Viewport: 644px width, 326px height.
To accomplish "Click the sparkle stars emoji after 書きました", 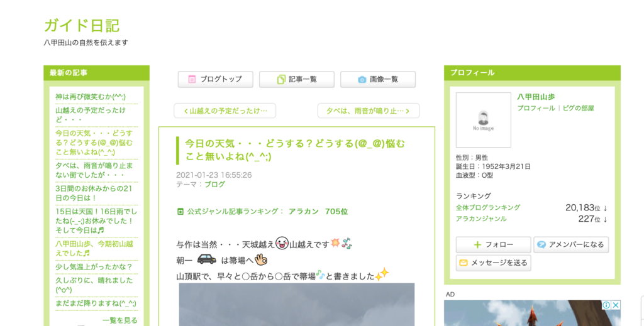I will point(382,274).
